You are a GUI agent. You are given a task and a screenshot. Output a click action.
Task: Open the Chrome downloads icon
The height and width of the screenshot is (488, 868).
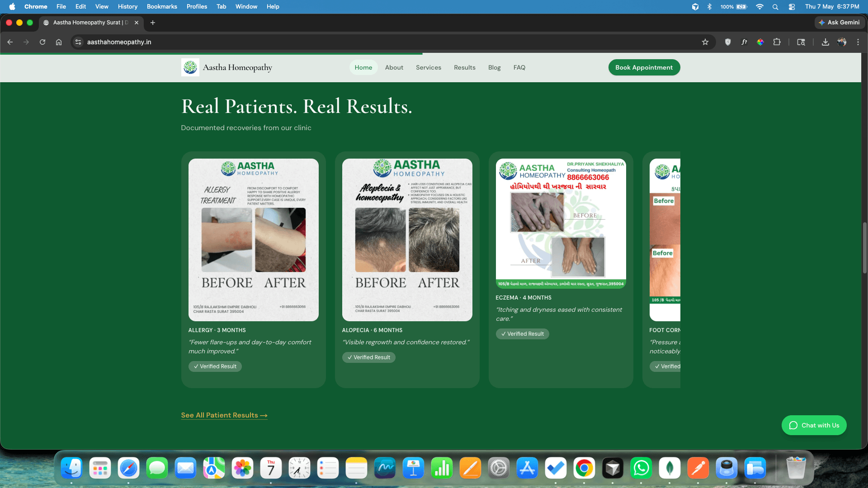826,42
